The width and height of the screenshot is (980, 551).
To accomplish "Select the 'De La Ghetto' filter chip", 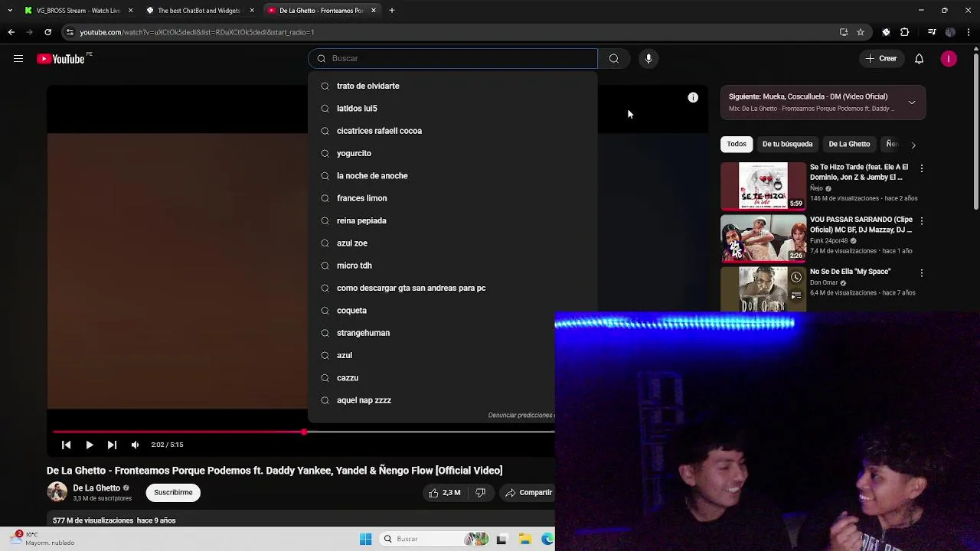I will coord(849,144).
